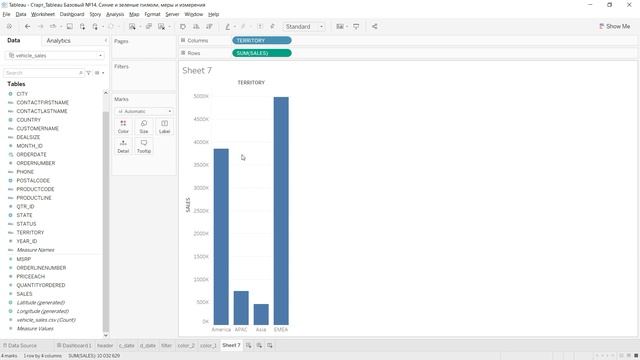Image resolution: width=640 pixels, height=360 pixels.
Task: Click the Detail button on Marks card
Action: tap(123, 147)
